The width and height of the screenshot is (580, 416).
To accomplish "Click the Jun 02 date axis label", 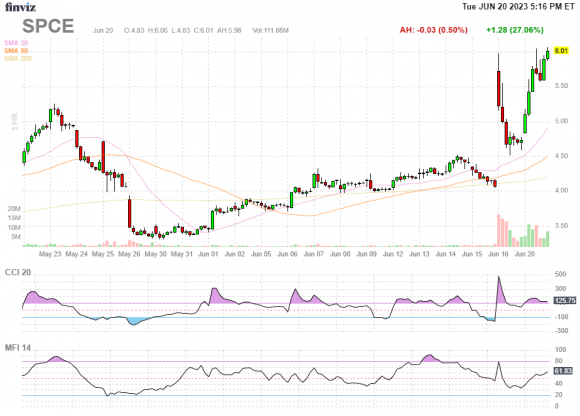I will tap(235, 254).
